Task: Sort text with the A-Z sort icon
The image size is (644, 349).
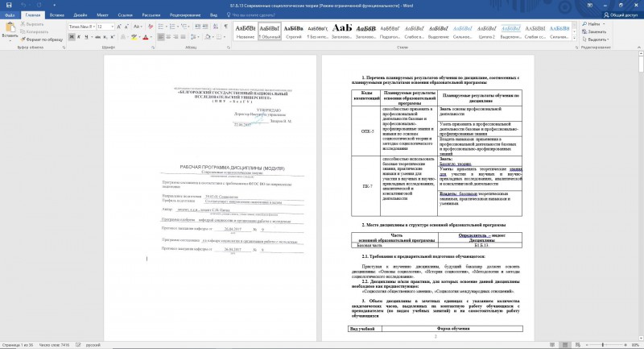Action: (216, 27)
